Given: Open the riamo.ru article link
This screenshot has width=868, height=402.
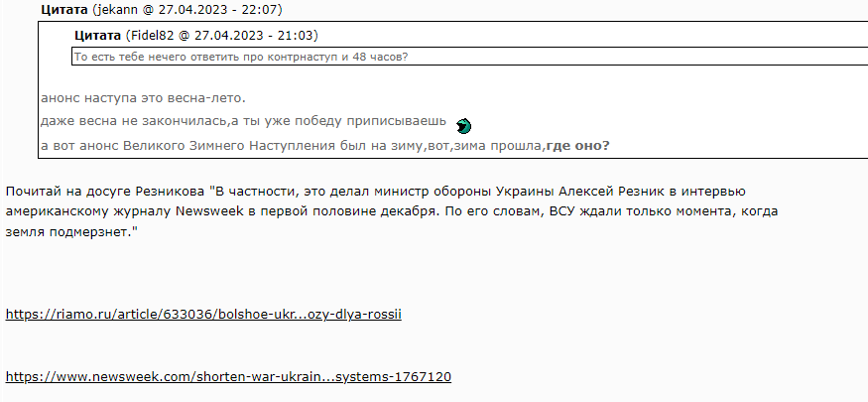Looking at the screenshot, I should [203, 315].
